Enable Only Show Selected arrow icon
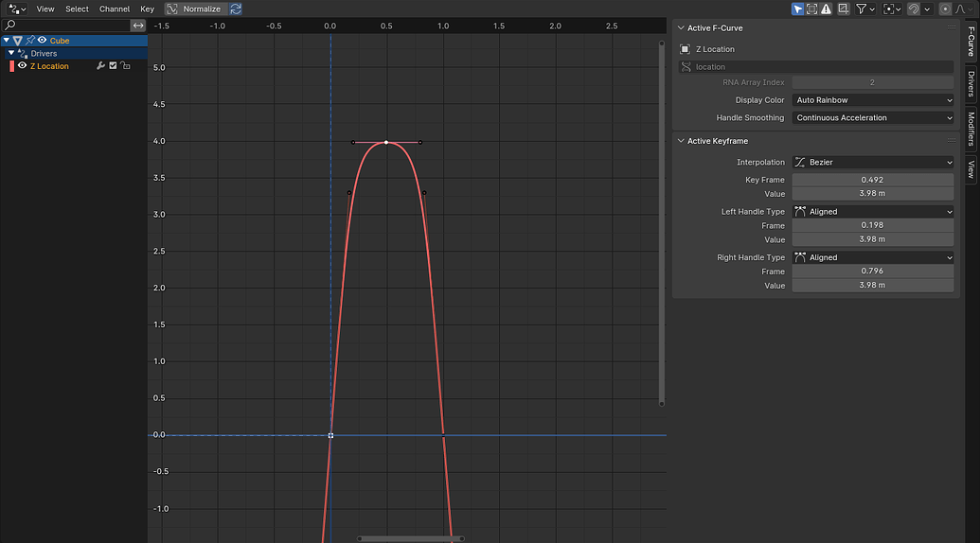 pyautogui.click(x=797, y=9)
